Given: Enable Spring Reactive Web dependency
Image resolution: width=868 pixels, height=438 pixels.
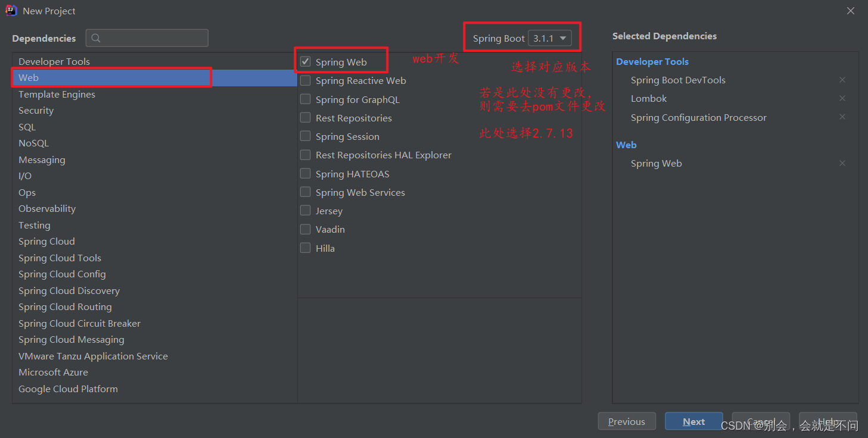Looking at the screenshot, I should tap(306, 80).
